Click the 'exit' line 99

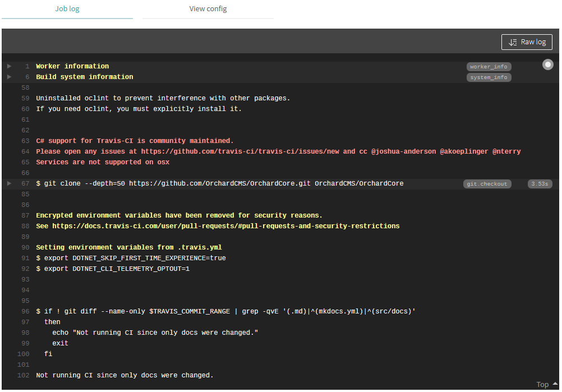60,343
